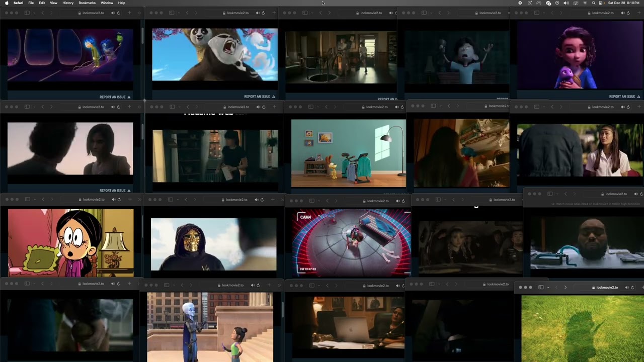Mute audio in the wide-eyed cartoon girl window

(113, 199)
